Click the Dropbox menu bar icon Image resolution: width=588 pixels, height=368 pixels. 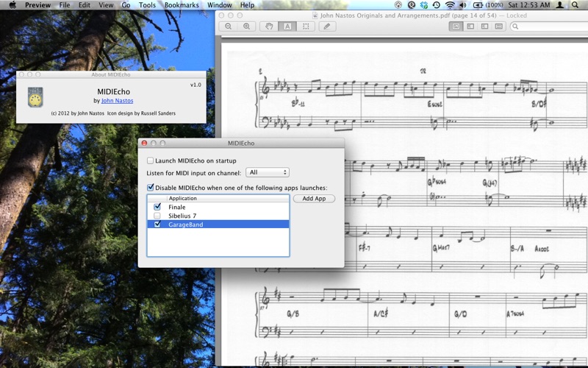point(424,5)
